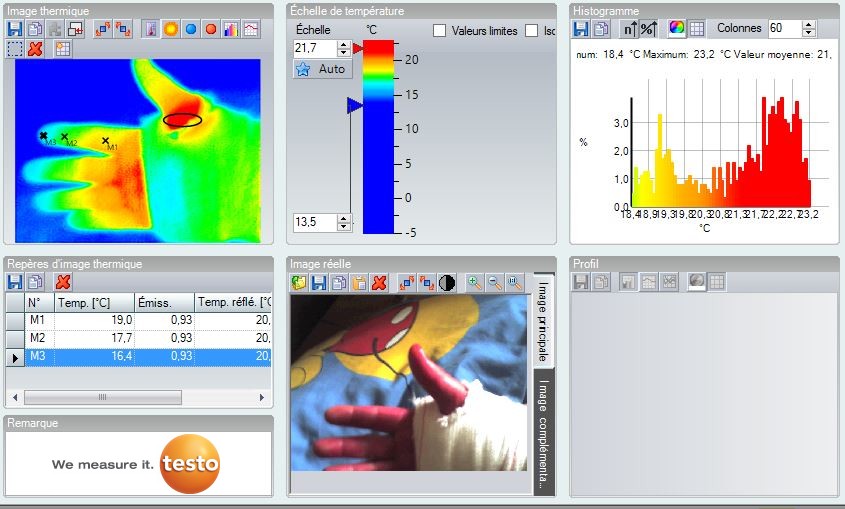Select the histogram area tool
This screenshot has width=845, height=509.
click(231, 29)
